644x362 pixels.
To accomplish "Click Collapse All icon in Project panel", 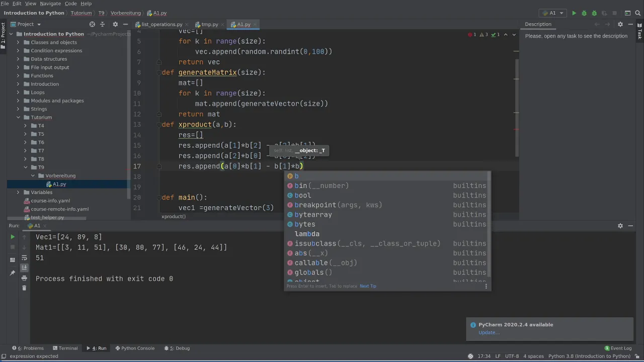I will (x=103, y=24).
